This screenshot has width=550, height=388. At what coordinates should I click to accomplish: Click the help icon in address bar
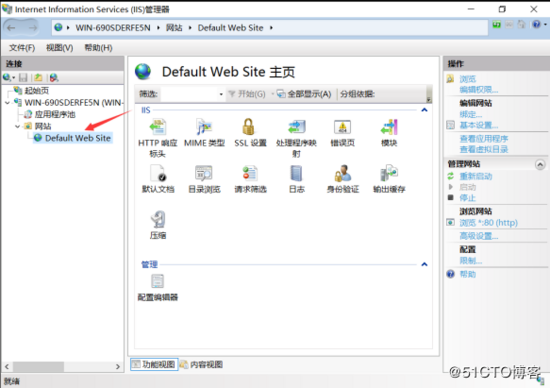536,25
